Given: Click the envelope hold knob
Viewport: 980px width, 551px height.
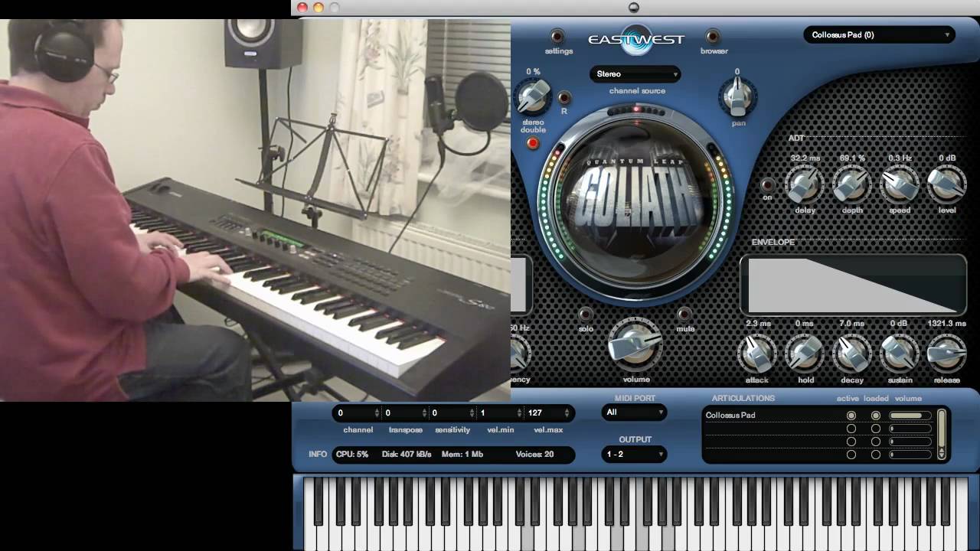Looking at the screenshot, I should (x=805, y=354).
